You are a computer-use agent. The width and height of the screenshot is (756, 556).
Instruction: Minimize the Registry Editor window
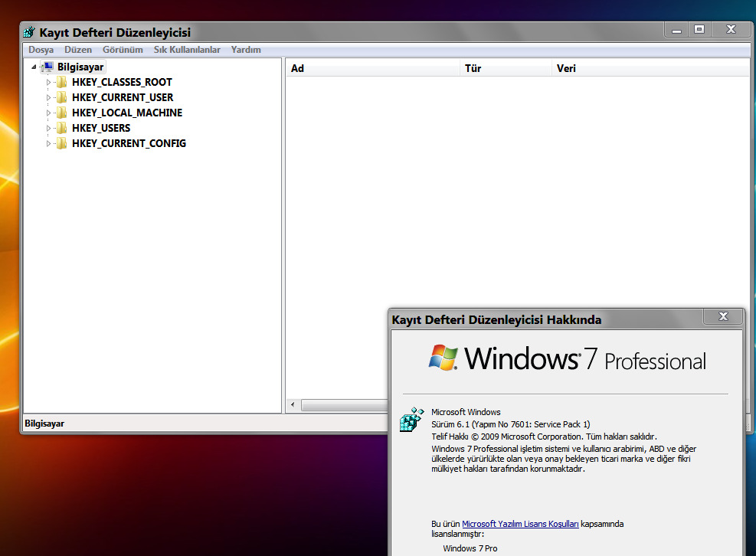click(x=676, y=30)
